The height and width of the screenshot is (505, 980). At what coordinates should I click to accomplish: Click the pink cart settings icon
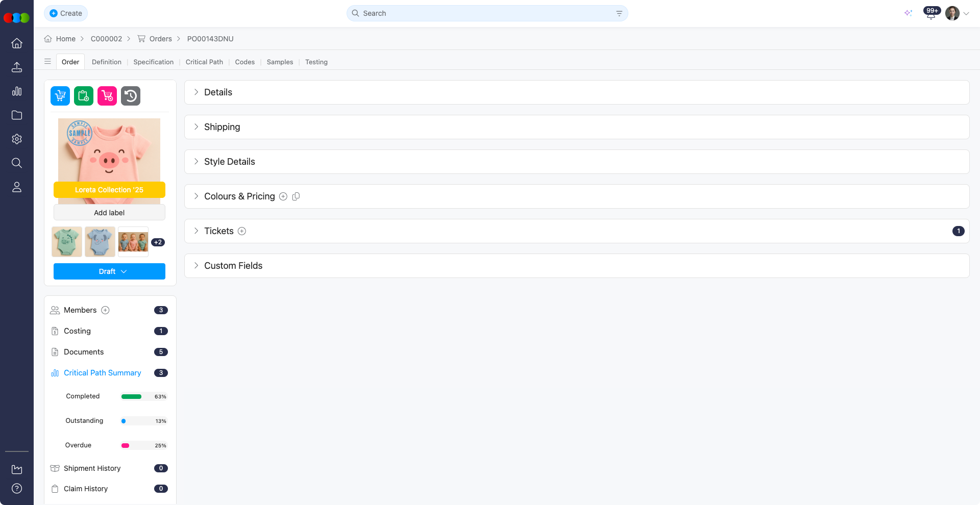(107, 96)
